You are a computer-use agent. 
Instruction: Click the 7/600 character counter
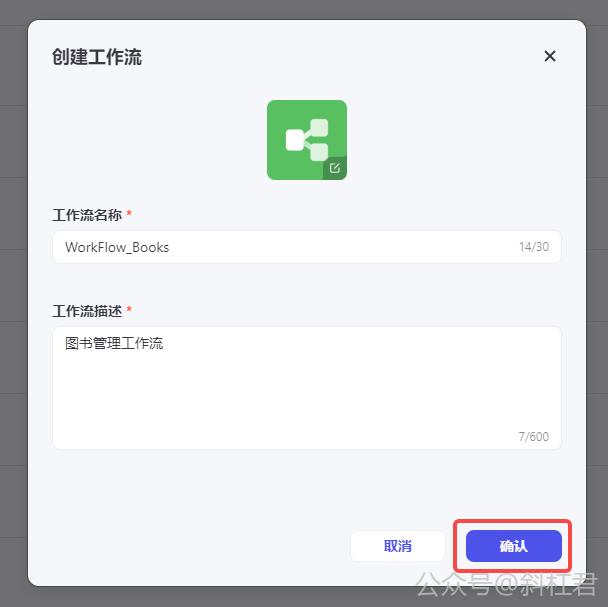pos(534,437)
